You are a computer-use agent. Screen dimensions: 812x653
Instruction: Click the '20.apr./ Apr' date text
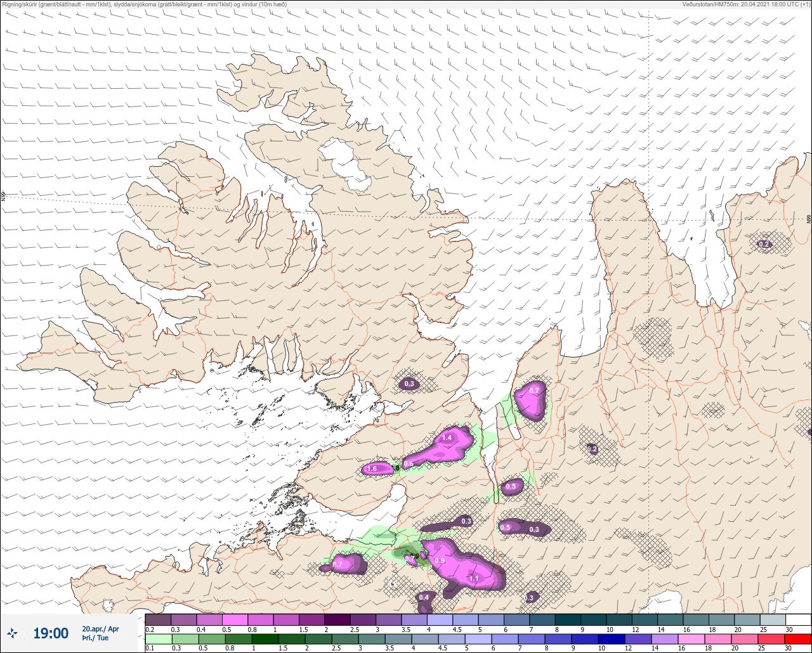[100, 628]
